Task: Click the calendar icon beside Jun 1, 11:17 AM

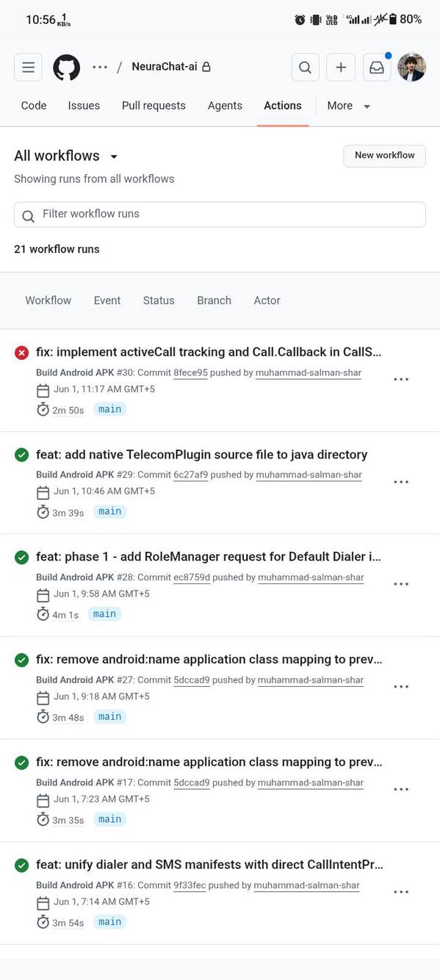Action: pos(43,389)
